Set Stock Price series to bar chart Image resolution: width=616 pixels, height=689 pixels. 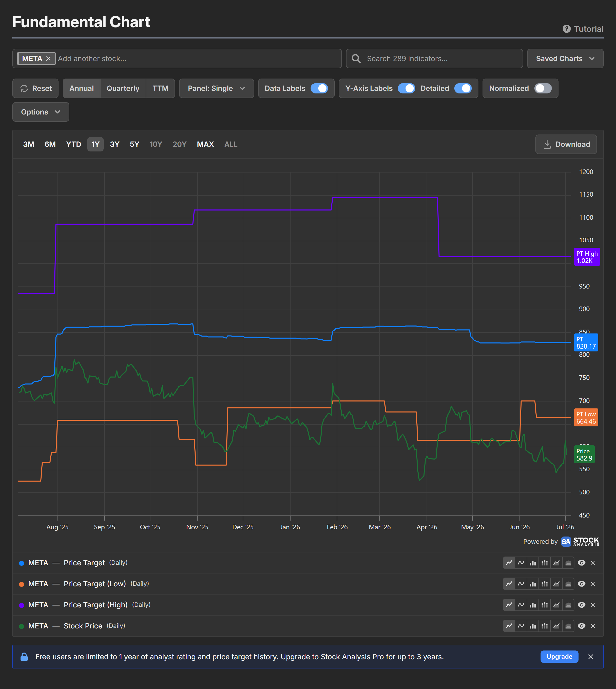[533, 626]
